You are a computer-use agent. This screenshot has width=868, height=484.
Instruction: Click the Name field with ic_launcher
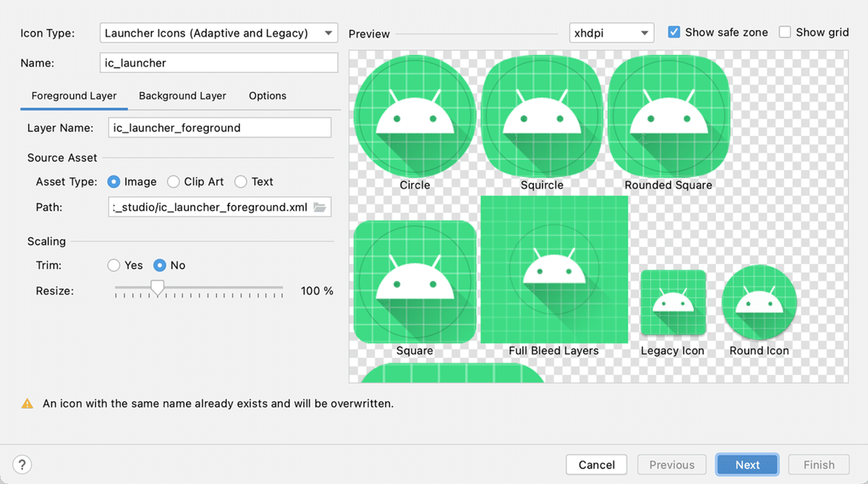(x=218, y=63)
